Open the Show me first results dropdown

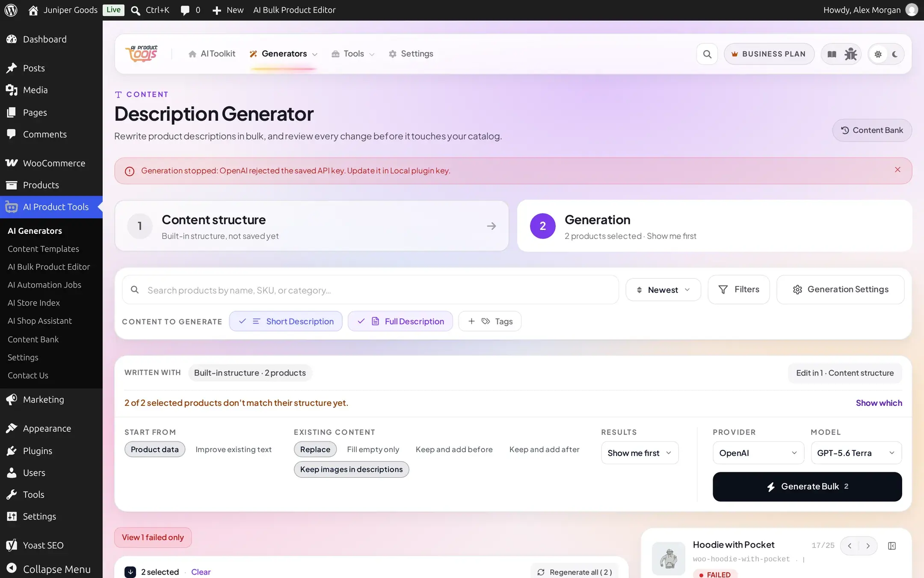tap(640, 453)
